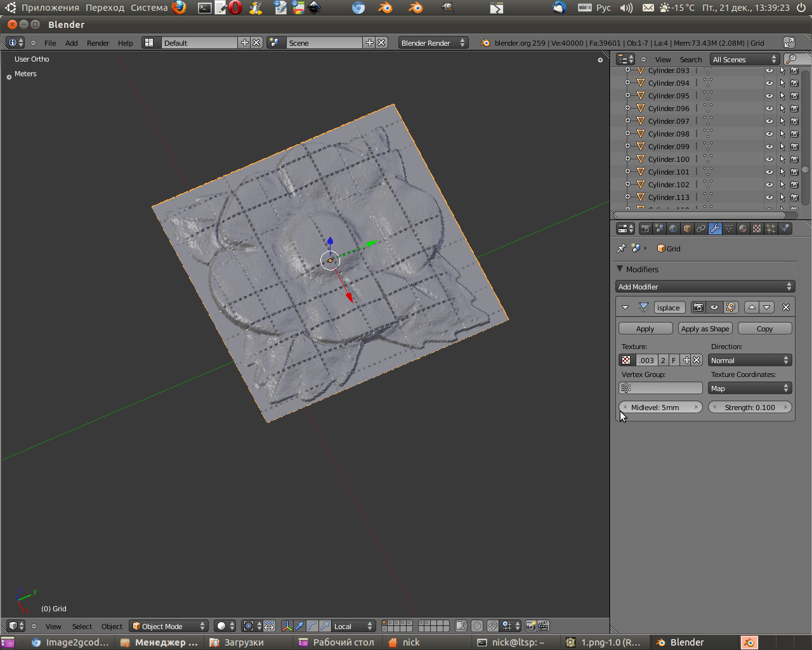Screen dimensions: 812x650
Task: Click the Strength 0.100 slider field
Action: 750,408
